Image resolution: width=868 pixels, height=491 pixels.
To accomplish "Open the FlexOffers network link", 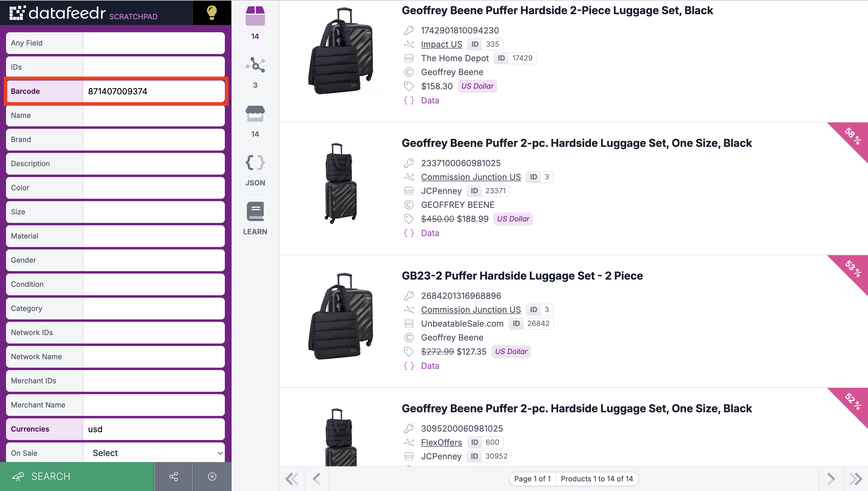I will [442, 442].
